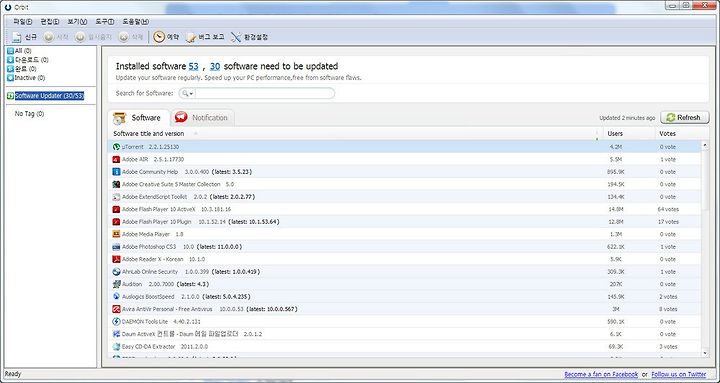Click the 64 votes cell
The width and height of the screenshot is (720, 383).
tap(668, 209)
